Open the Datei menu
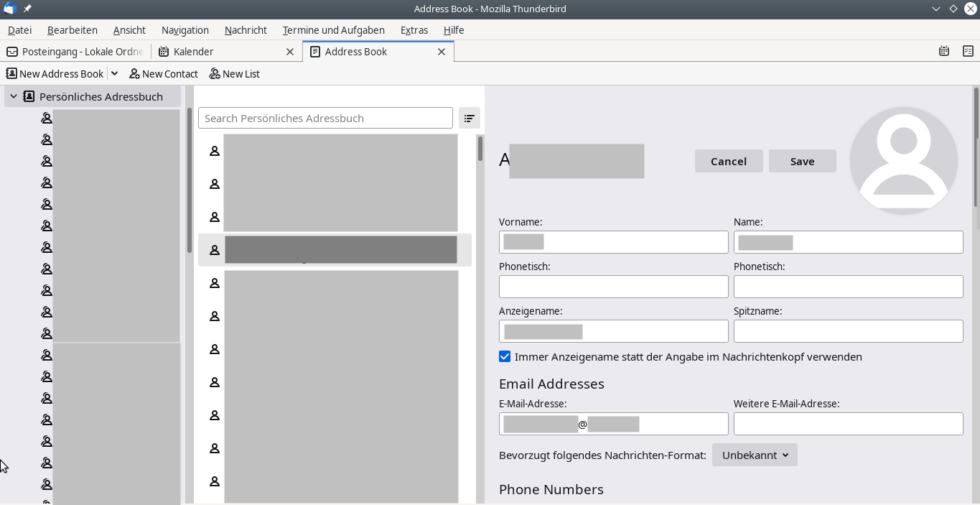Screen dimensions: 980x505 pyautogui.click(x=20, y=29)
